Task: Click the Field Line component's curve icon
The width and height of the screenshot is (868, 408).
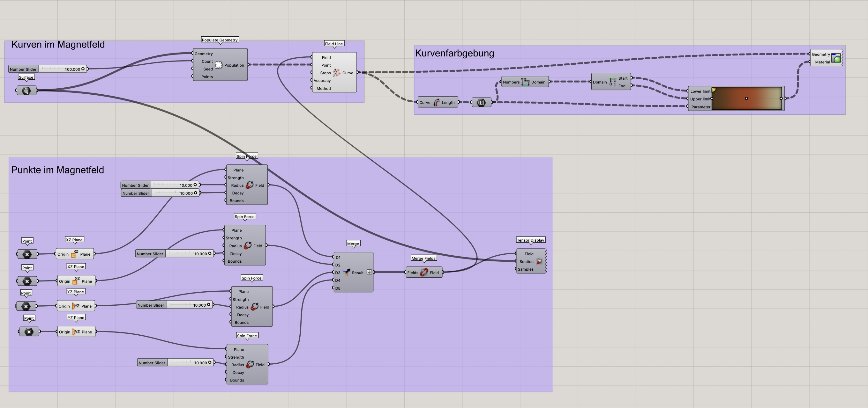Action: point(336,72)
